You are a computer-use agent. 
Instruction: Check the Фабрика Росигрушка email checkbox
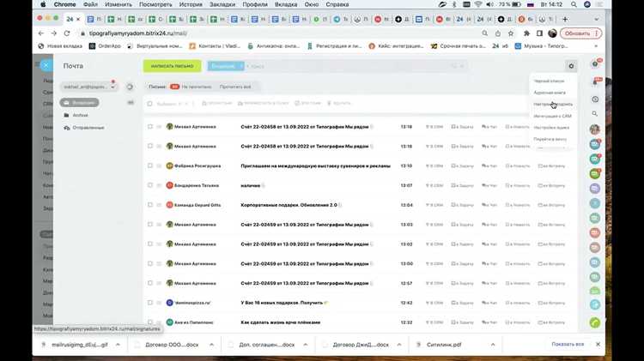[x=150, y=165]
